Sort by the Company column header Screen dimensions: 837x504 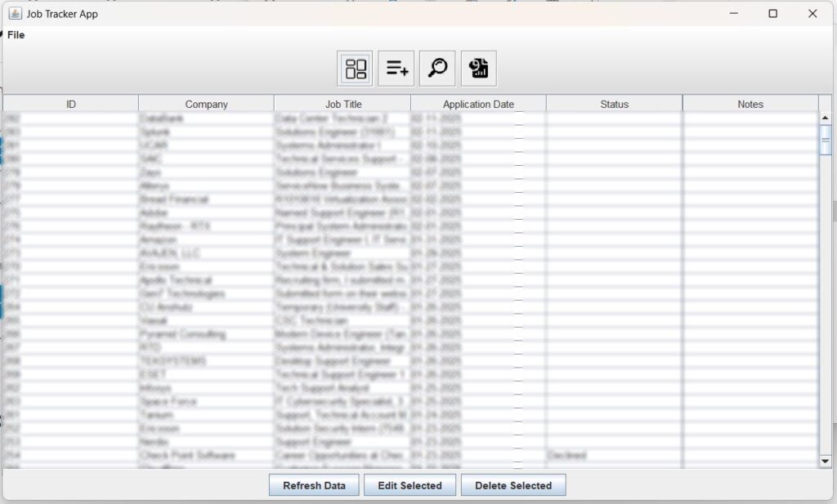click(x=206, y=104)
